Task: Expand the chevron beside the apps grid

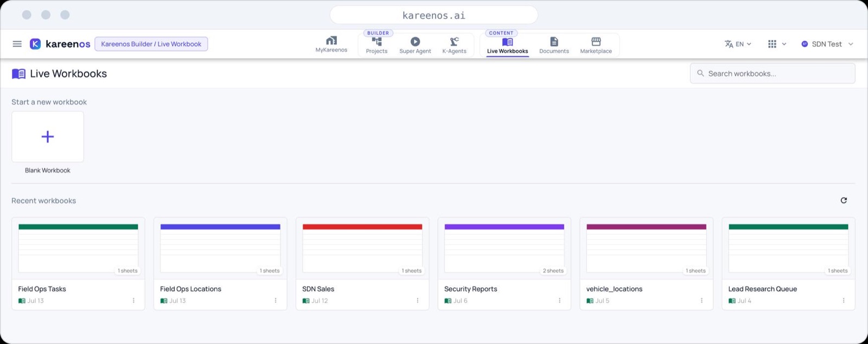Action: (x=784, y=44)
